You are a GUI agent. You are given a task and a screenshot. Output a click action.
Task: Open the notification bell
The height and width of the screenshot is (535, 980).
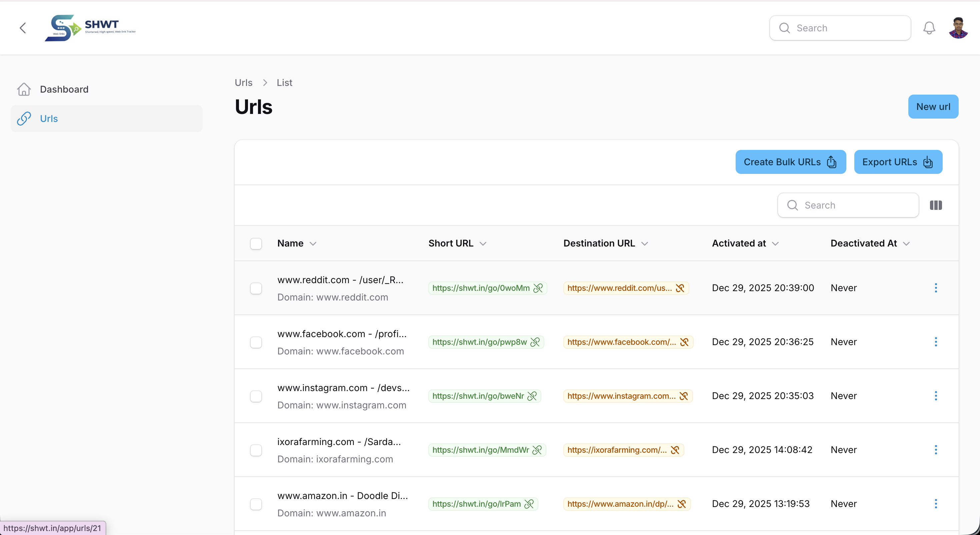pos(929,27)
